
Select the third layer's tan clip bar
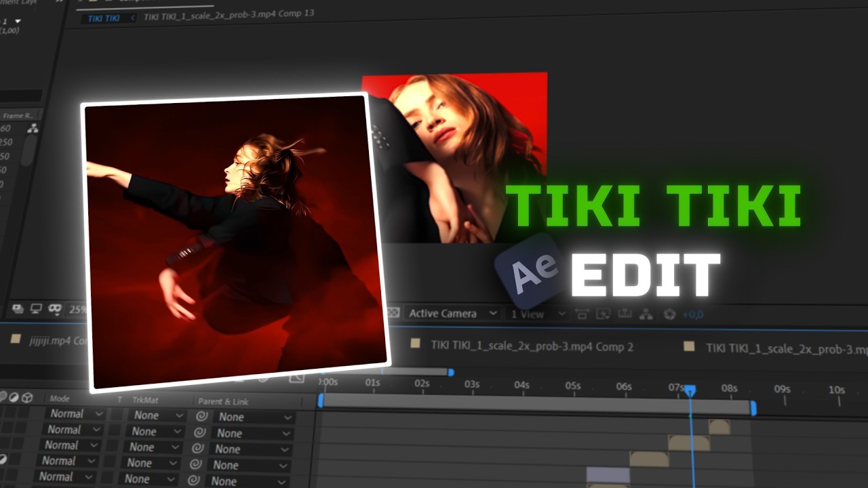pos(649,459)
